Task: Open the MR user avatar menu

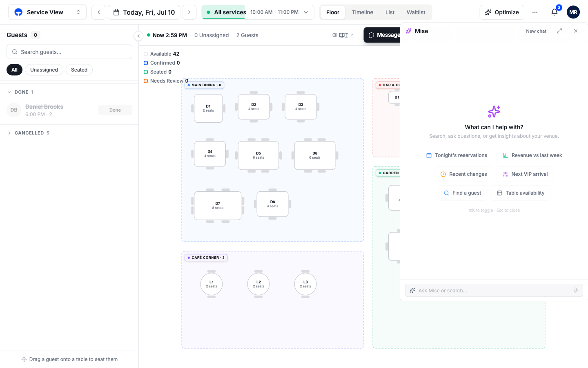Action: click(573, 12)
